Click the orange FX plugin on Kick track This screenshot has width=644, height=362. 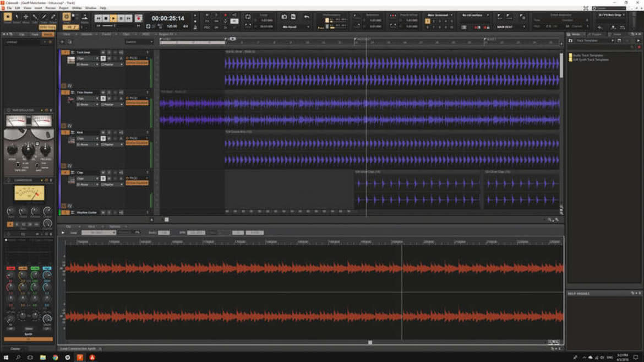137,143
